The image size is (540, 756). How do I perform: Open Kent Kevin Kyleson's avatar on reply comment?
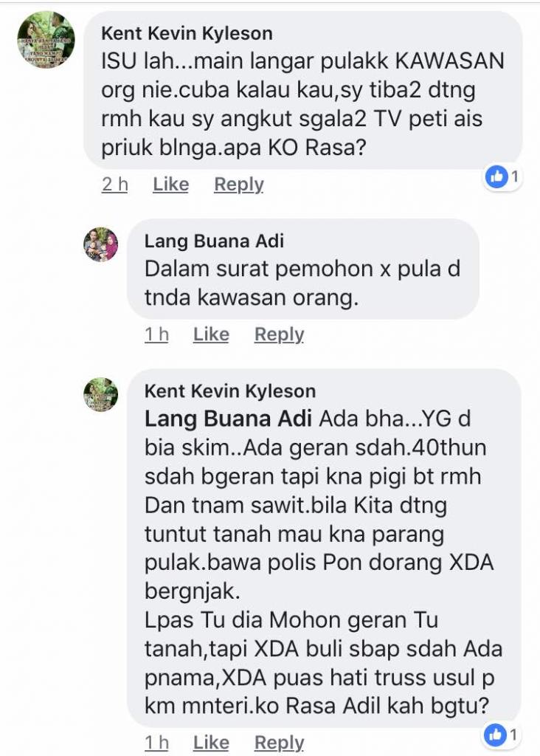[100, 394]
